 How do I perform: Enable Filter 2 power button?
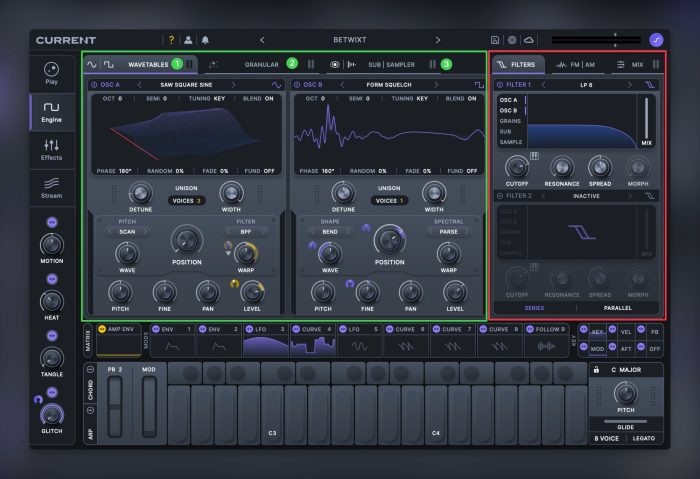pos(500,196)
